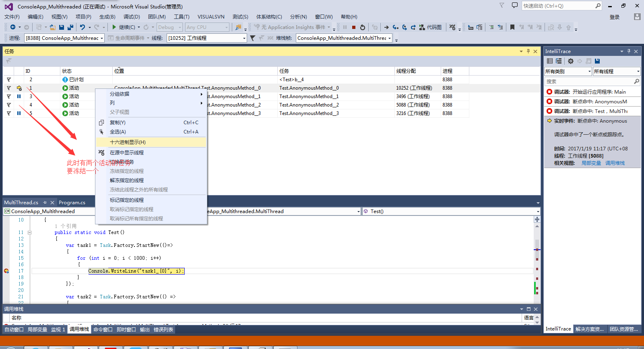
Task: Open the 所有线程 thread filter dropdown
Action: tap(617, 71)
